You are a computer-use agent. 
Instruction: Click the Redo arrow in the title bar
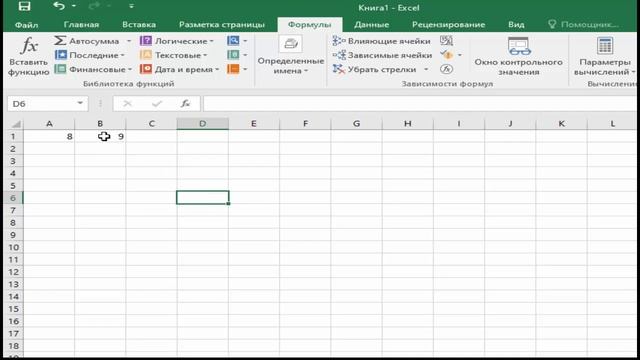[94, 6]
